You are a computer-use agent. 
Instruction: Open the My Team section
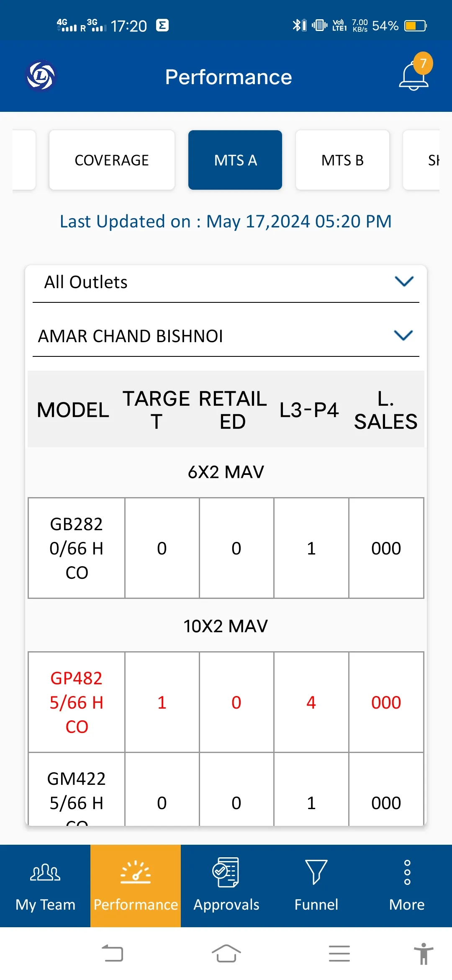tap(45, 885)
